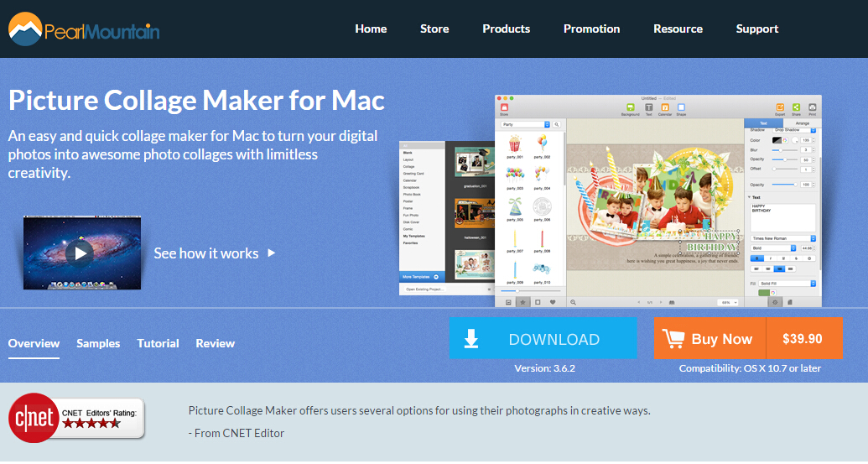Image resolution: width=868 pixels, height=464 pixels.
Task: Click the clipart search magnifier icon
Action: point(556,124)
